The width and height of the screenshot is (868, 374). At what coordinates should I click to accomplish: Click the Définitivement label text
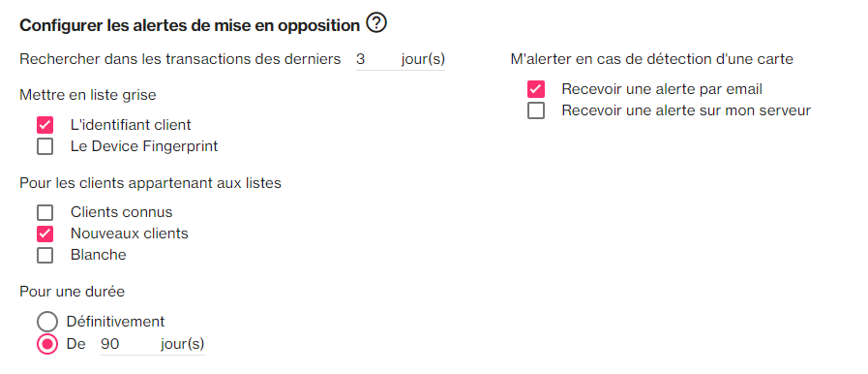point(116,322)
